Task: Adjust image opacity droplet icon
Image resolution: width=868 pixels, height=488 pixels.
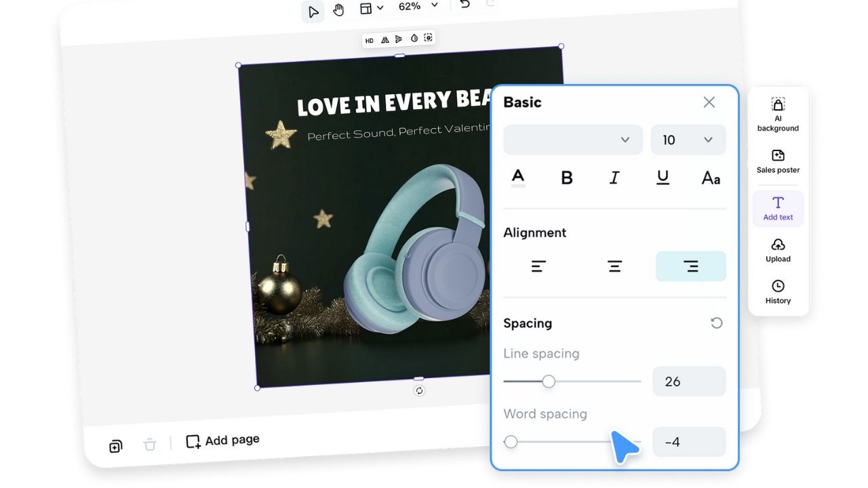Action: pyautogui.click(x=414, y=39)
